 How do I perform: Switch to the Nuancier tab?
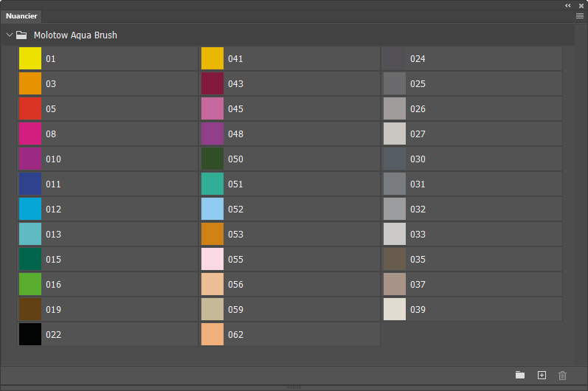pyautogui.click(x=21, y=16)
